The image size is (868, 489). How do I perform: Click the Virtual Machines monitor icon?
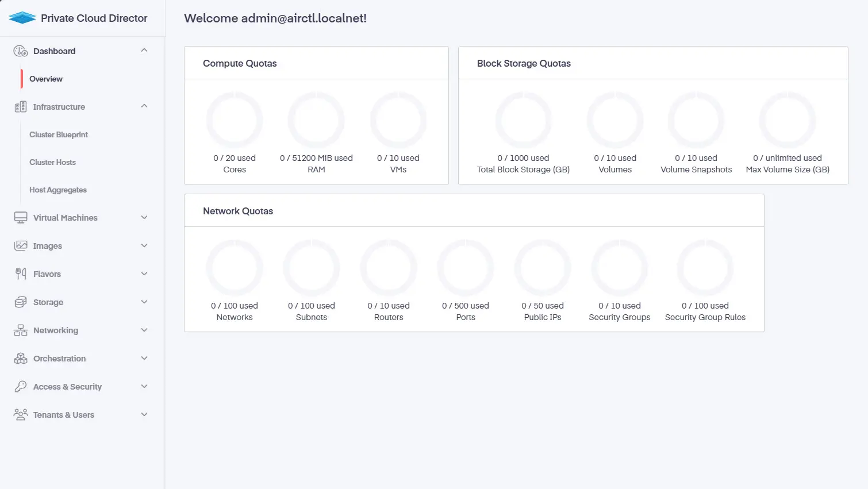21,218
